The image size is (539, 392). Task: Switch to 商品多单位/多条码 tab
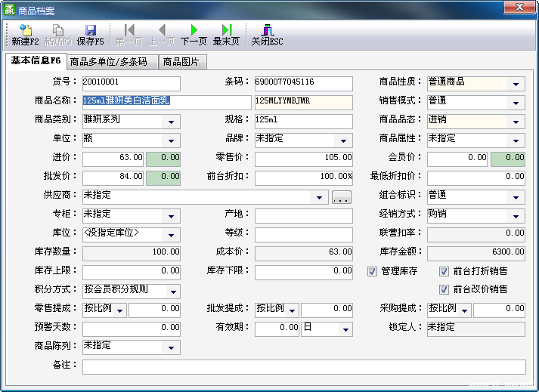[x=112, y=62]
